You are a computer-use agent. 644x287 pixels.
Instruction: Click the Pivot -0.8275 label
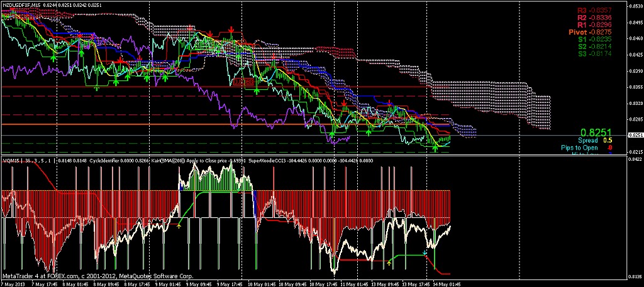coord(591,32)
